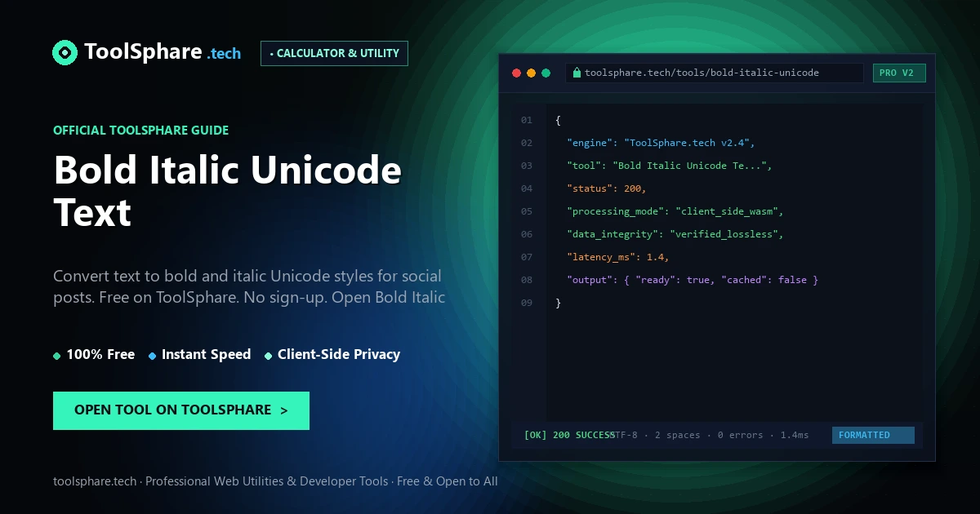Viewport: 980px width, 514px height.
Task: Click the yellow window dot in mock browser
Action: coord(531,73)
